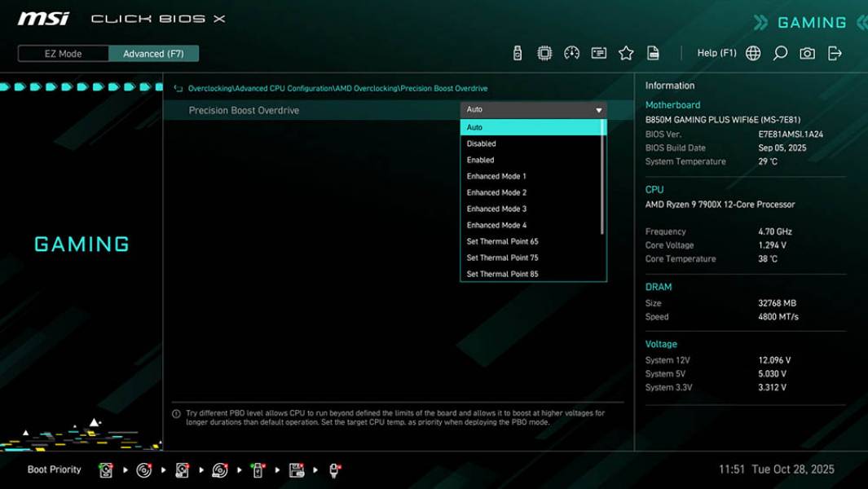868x489 pixels.
Task: Click the second CD drive icon in Boot Priority
Action: click(x=220, y=469)
